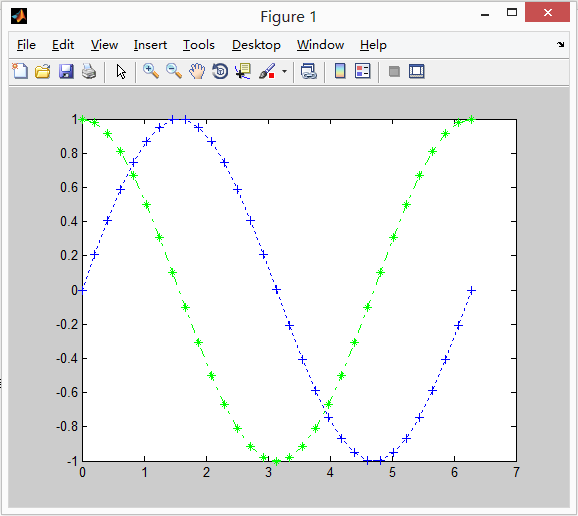The width and height of the screenshot is (578, 516).
Task: Dock the figure using the corner arrow
Action: 561,45
